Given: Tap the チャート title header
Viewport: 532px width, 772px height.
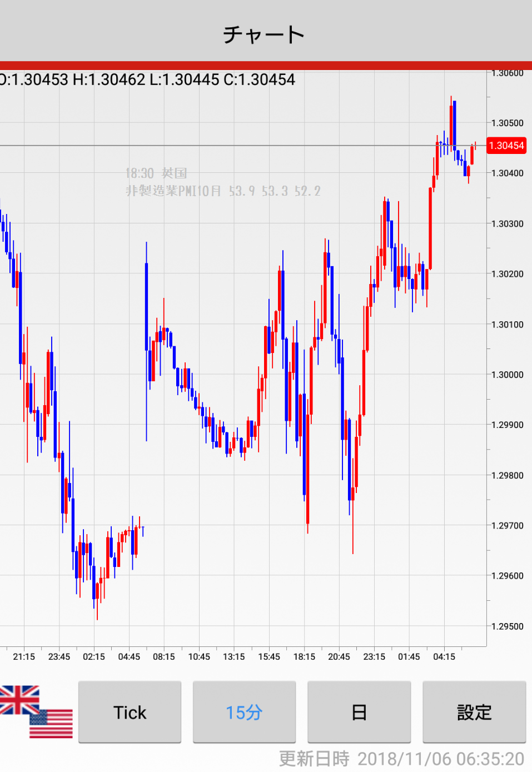Looking at the screenshot, I should coord(265,34).
